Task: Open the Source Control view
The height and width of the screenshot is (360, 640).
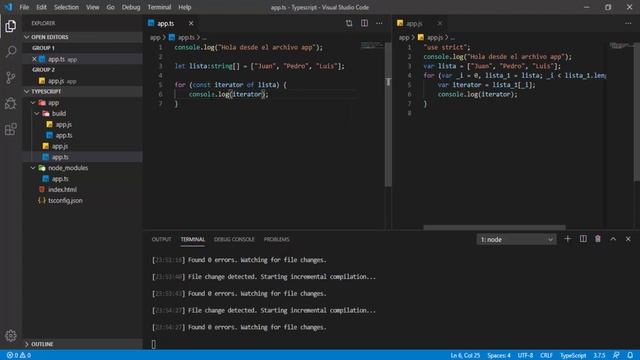Action: click(x=11, y=78)
